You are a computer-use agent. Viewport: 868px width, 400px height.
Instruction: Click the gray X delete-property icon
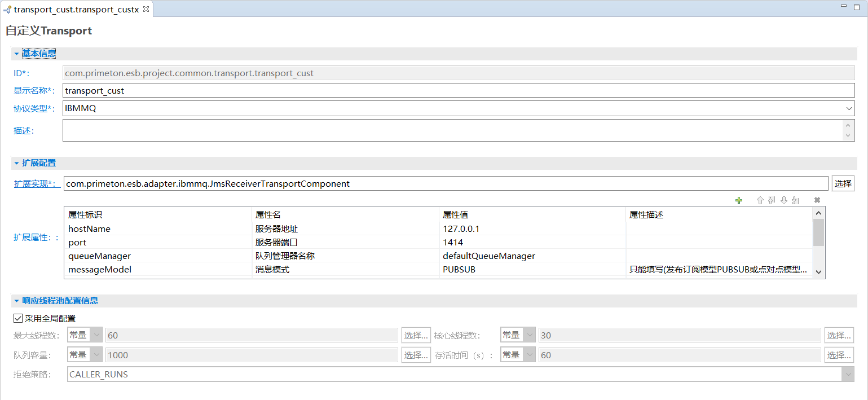click(x=817, y=200)
